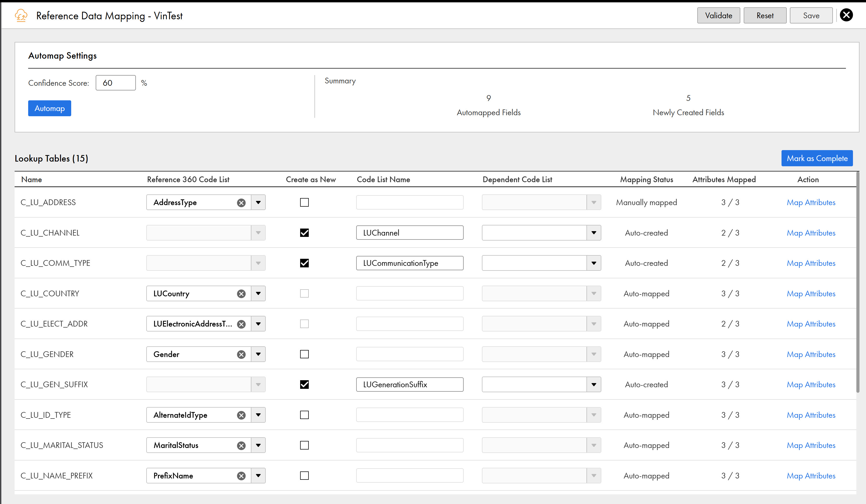Open the PrefixName code list dropdown

[x=258, y=476]
